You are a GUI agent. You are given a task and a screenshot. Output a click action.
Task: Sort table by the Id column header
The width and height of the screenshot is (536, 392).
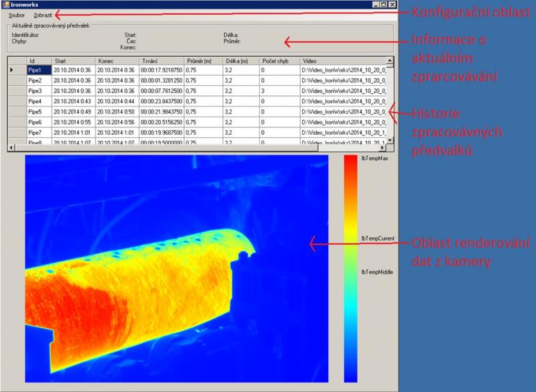point(38,60)
